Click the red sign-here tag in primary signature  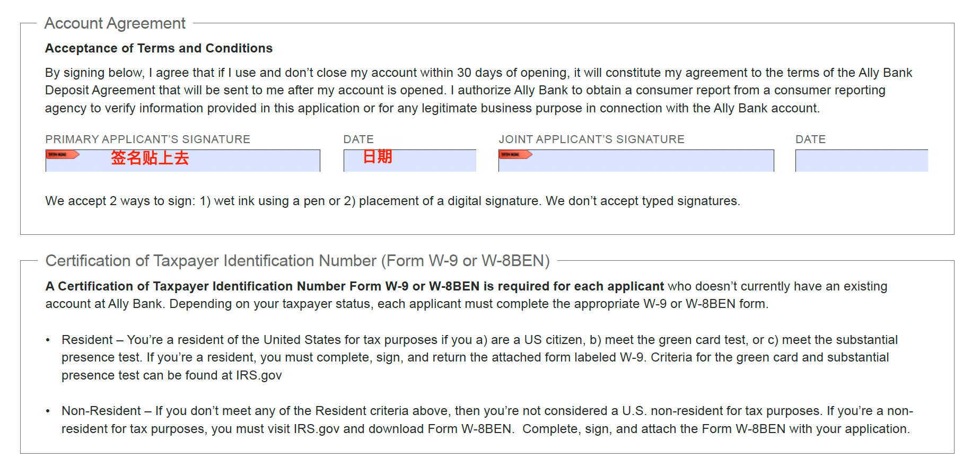[x=63, y=155]
